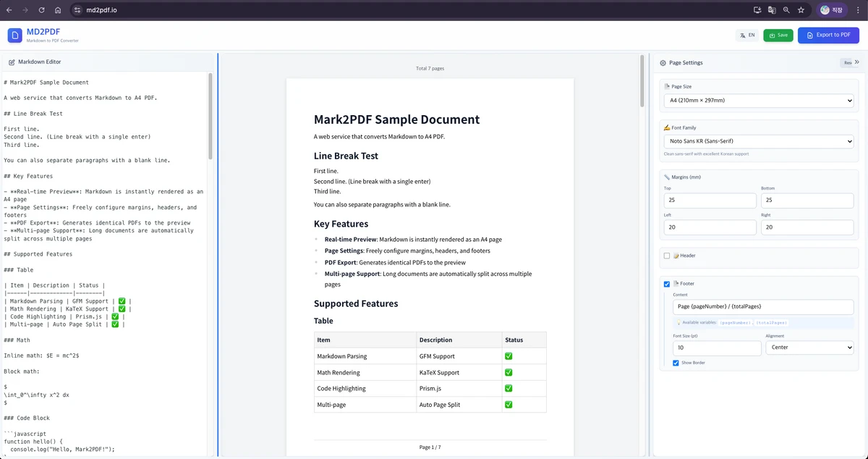Click 'Key Features' heading in preview
The image size is (868, 459).
coord(341,224)
